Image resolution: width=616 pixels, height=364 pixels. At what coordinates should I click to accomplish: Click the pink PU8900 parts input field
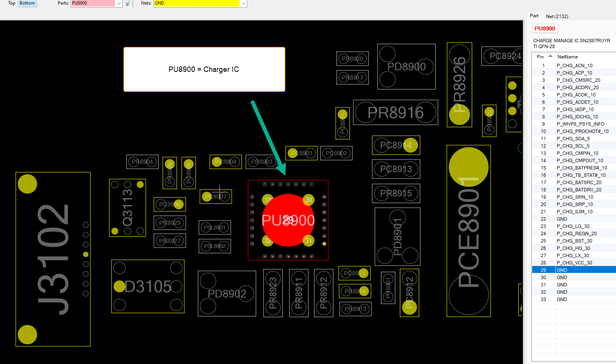click(93, 3)
